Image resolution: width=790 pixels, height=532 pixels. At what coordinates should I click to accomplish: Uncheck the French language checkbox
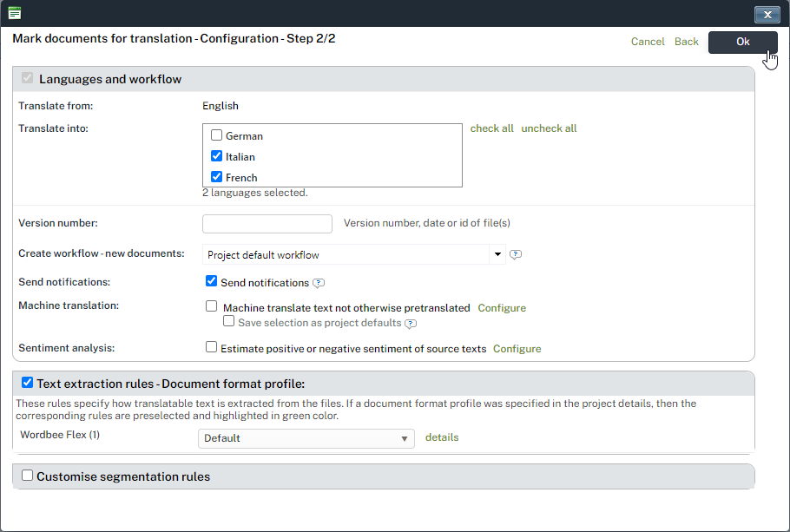pyautogui.click(x=217, y=177)
